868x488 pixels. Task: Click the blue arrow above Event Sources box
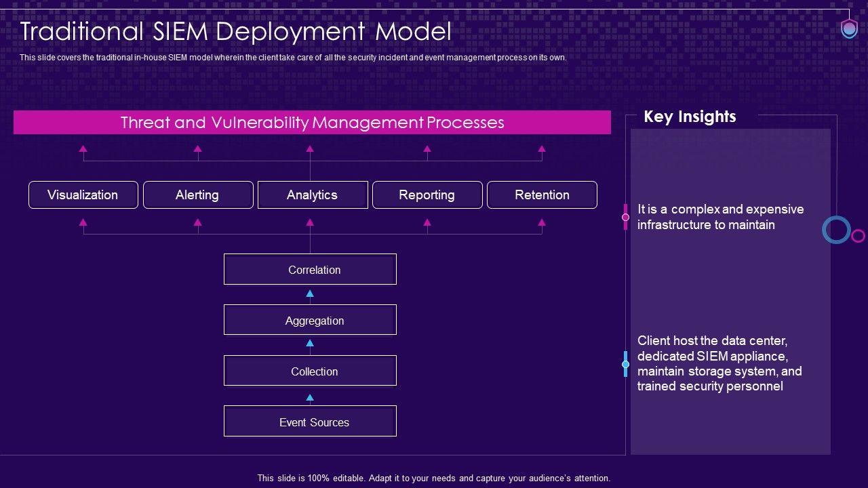tap(310, 398)
